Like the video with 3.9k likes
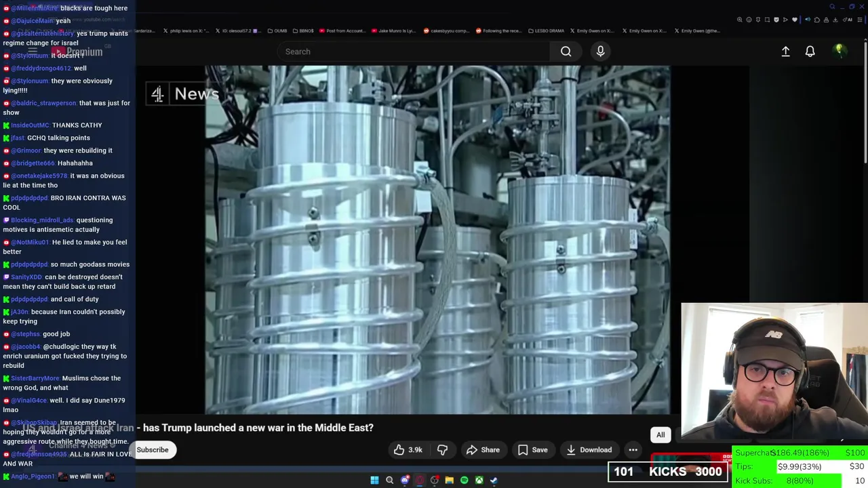Viewport: 868px width, 488px height. (408, 450)
